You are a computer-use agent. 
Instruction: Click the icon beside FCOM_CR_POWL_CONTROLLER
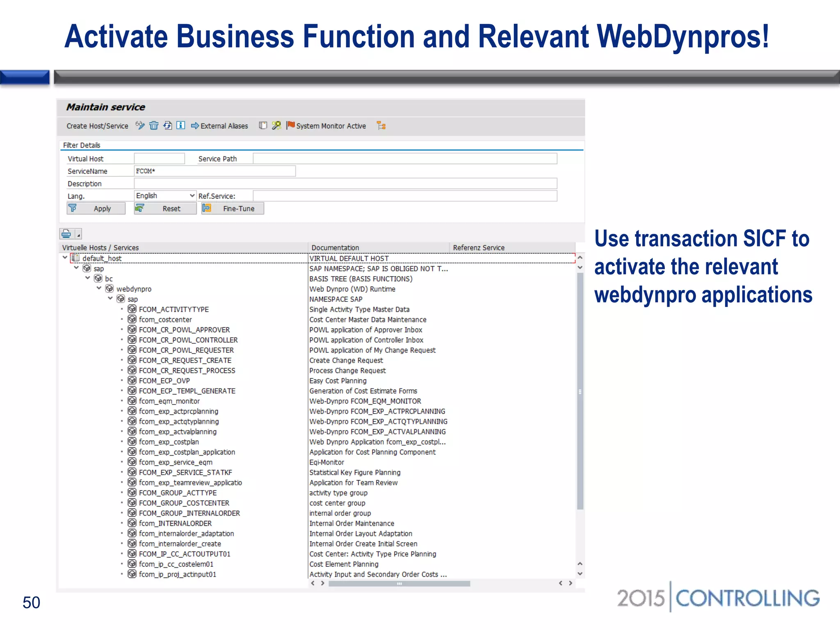(x=132, y=340)
